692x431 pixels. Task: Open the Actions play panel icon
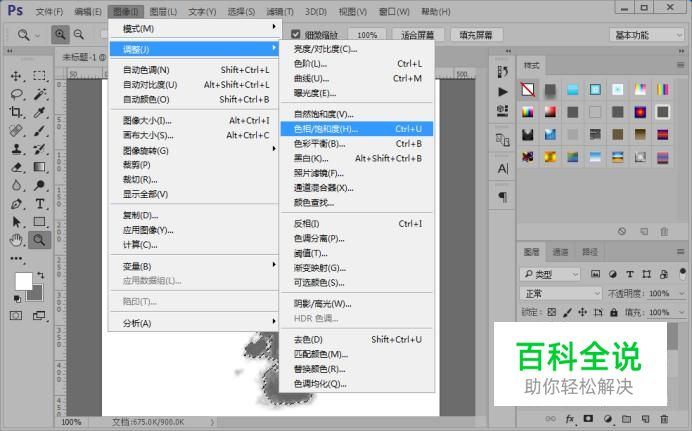[x=503, y=92]
